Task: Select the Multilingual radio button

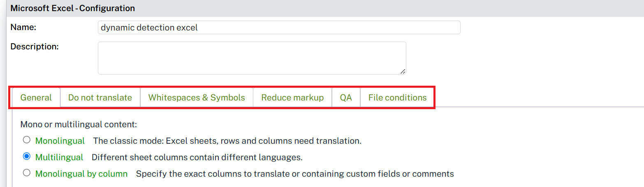Action: point(27,157)
